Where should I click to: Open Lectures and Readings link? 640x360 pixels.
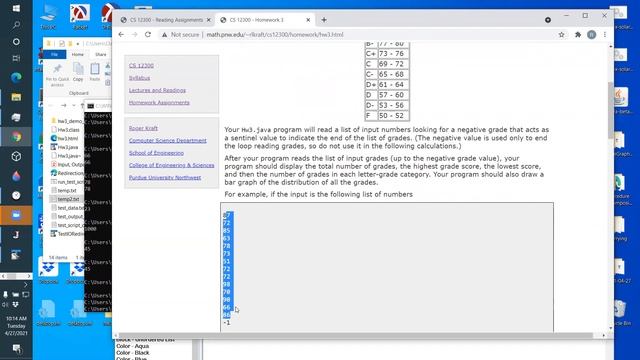pos(157,90)
